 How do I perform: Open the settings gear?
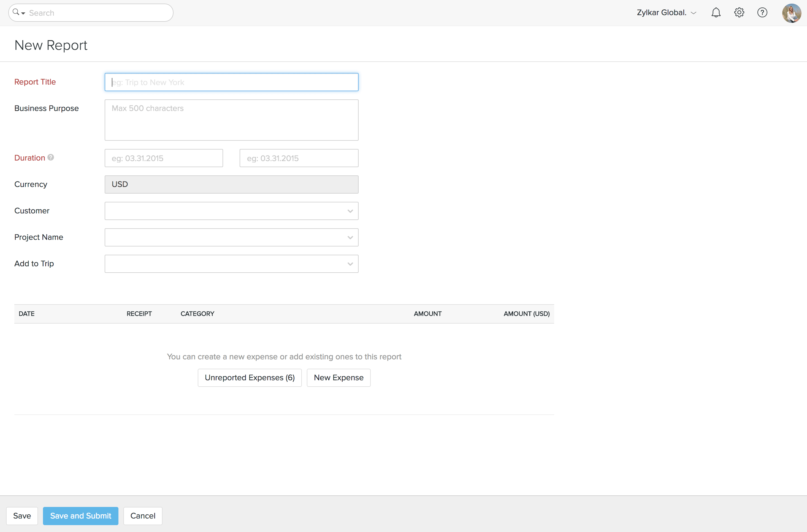(739, 13)
